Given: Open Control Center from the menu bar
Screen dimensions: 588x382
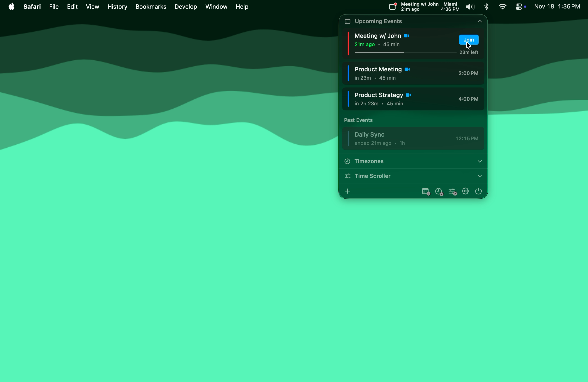Looking at the screenshot, I should click(x=519, y=7).
